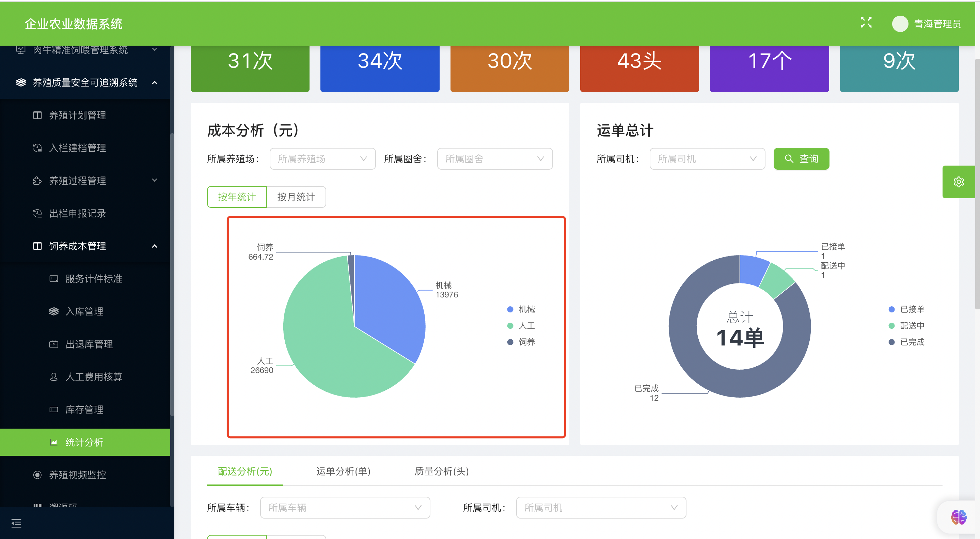The image size is (980, 539).
Task: Toggle fullscreen via the expand icon
Action: tap(866, 23)
